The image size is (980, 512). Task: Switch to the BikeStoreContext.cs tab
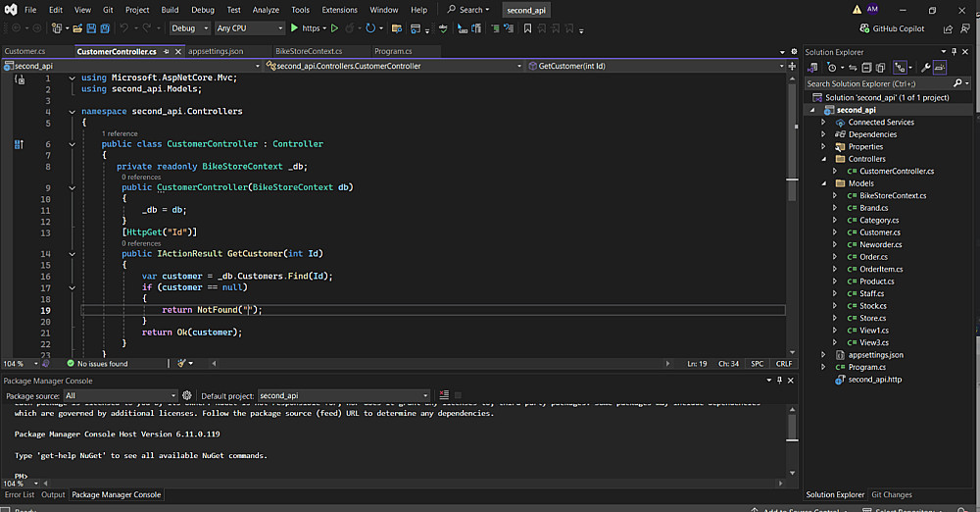coord(308,51)
